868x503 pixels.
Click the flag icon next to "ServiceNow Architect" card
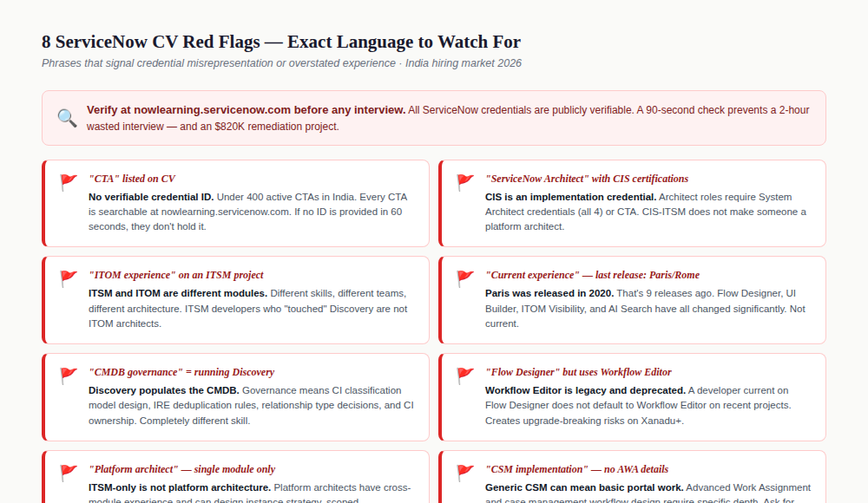pyautogui.click(x=465, y=182)
